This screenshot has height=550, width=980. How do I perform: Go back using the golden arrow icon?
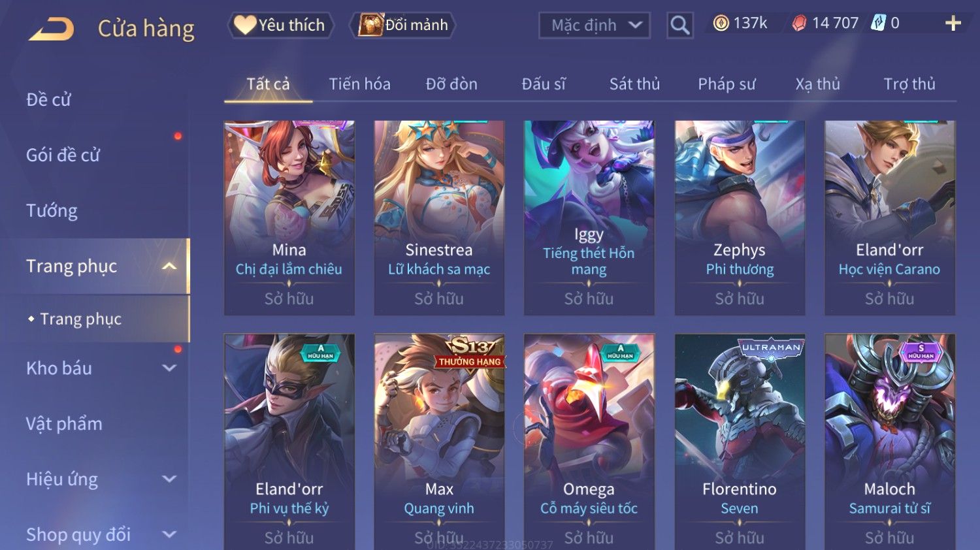[x=51, y=29]
